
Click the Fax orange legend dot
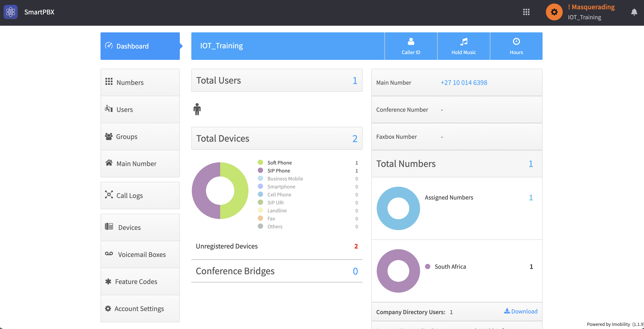point(260,218)
